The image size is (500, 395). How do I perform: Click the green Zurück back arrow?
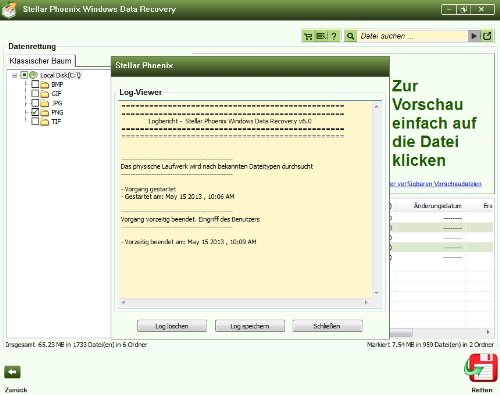pos(12,372)
